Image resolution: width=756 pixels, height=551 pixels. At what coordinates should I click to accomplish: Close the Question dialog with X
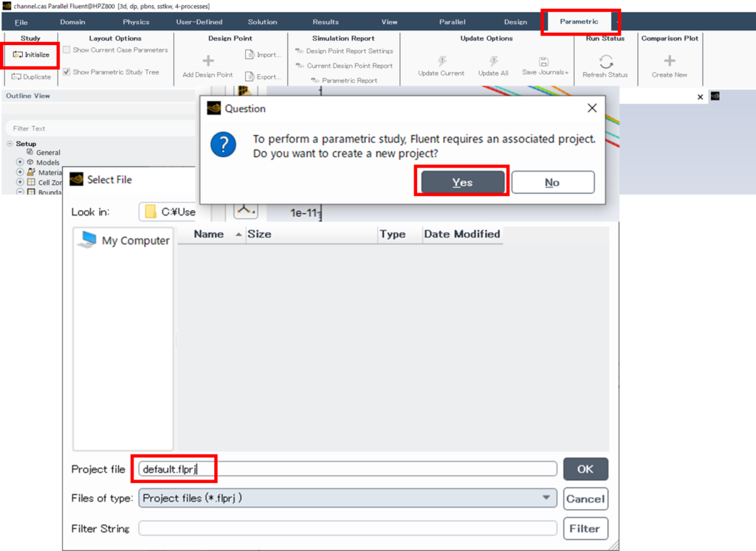592,108
